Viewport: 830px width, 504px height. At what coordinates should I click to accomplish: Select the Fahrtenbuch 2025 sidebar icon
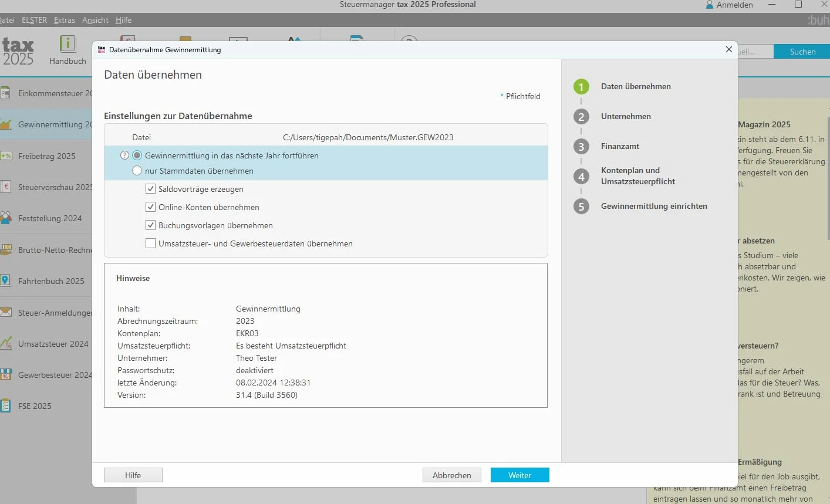coord(6,280)
